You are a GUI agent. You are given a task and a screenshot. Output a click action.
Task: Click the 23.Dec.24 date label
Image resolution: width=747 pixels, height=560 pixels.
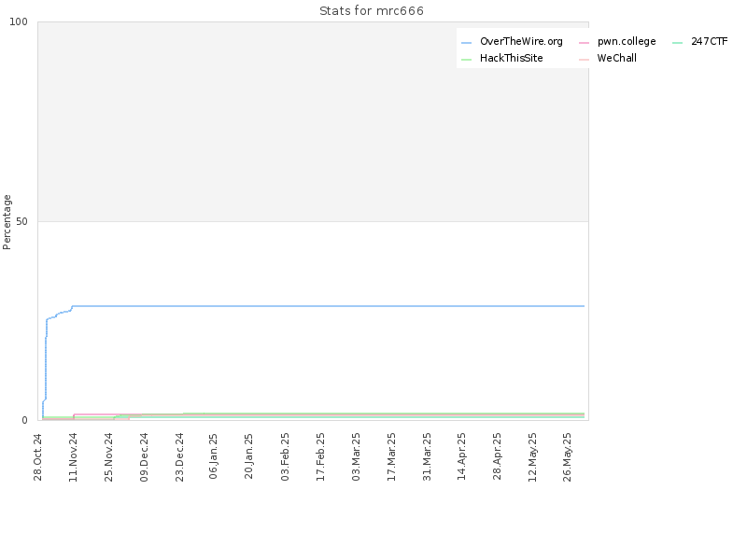[x=179, y=457]
